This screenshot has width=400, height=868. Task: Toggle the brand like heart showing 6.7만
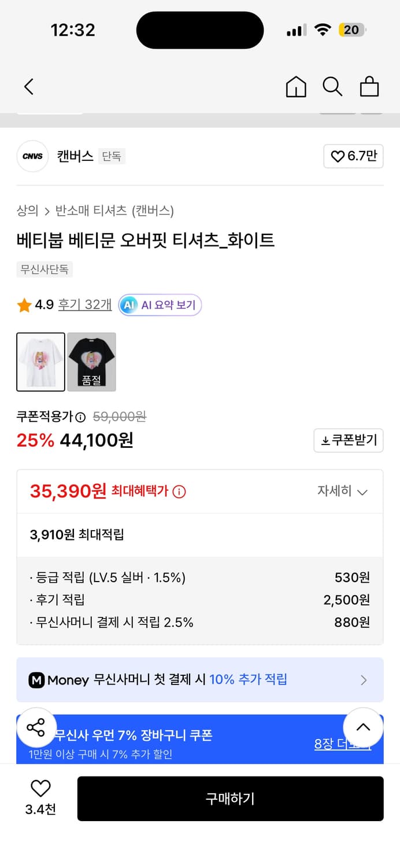click(353, 156)
